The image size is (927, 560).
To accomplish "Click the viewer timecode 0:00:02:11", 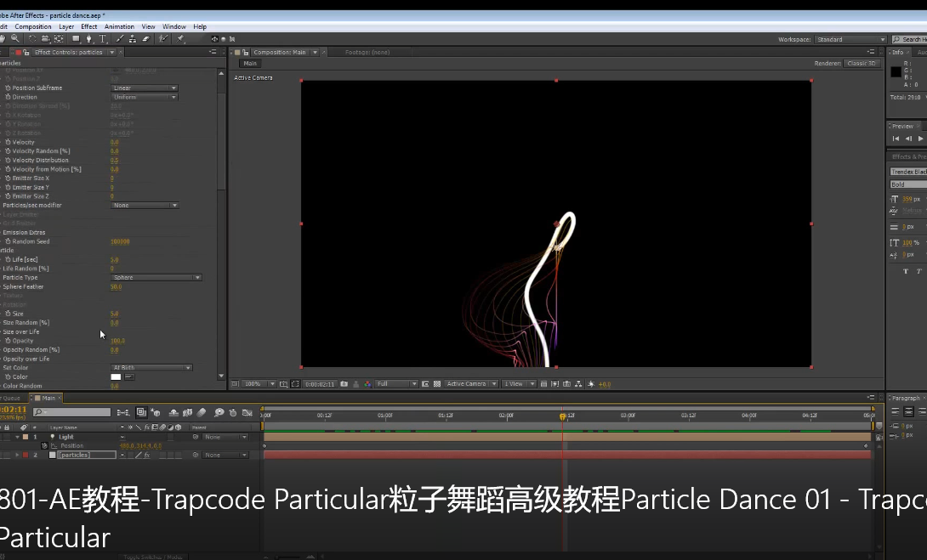I will [x=320, y=384].
